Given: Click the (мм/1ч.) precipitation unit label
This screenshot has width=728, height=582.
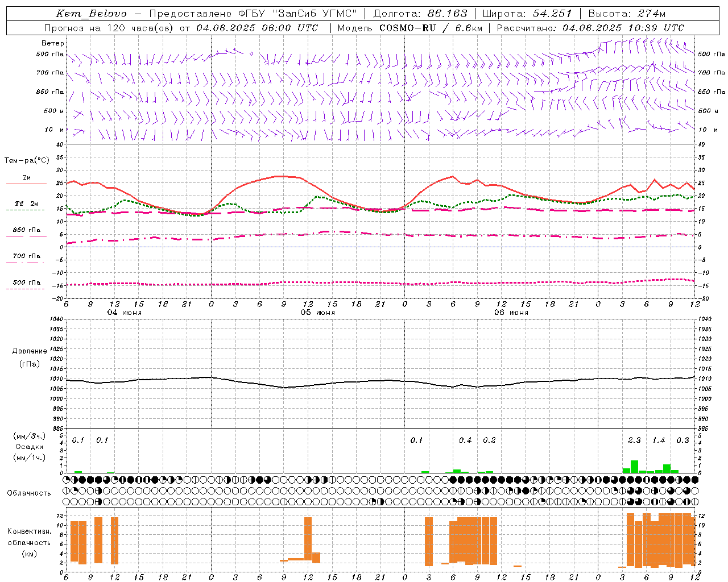Looking at the screenshot, I should click(30, 458).
